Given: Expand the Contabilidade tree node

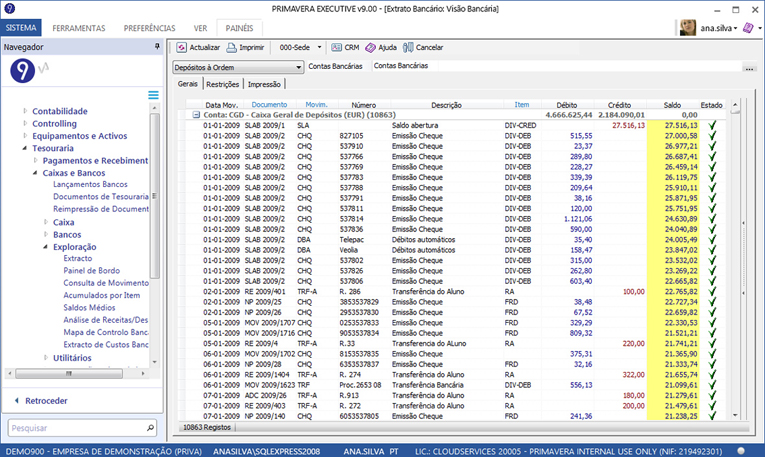Looking at the screenshot, I should click(x=25, y=111).
